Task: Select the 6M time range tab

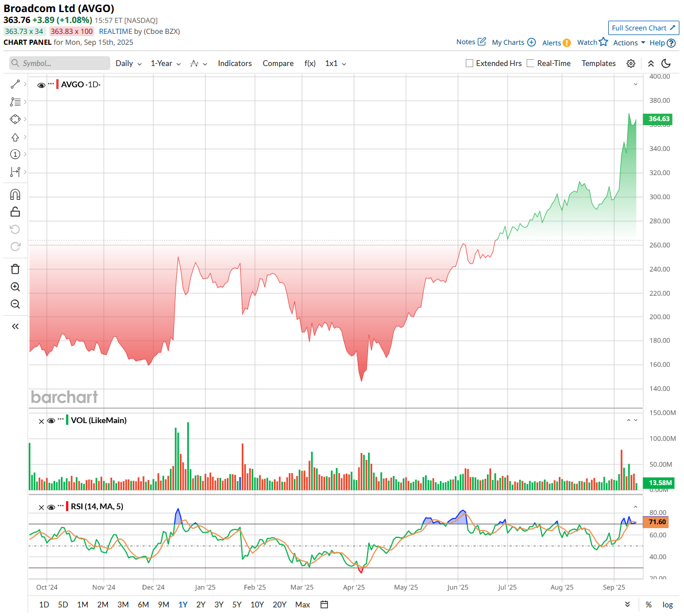Action: tap(143, 605)
